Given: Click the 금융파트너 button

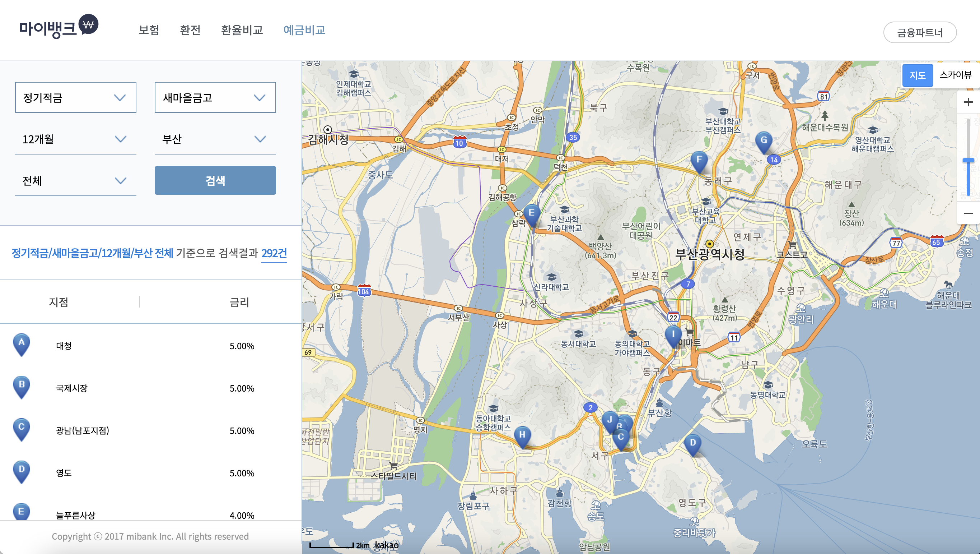Looking at the screenshot, I should [x=920, y=32].
